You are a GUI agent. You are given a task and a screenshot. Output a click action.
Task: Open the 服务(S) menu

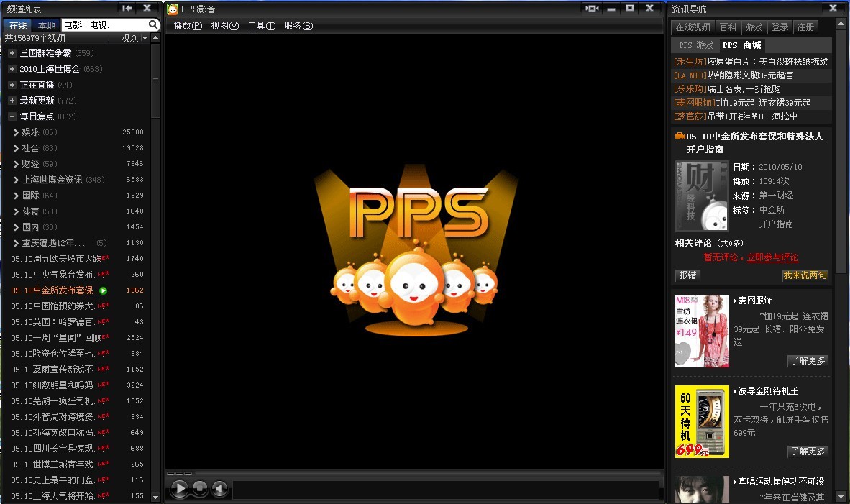pos(298,25)
